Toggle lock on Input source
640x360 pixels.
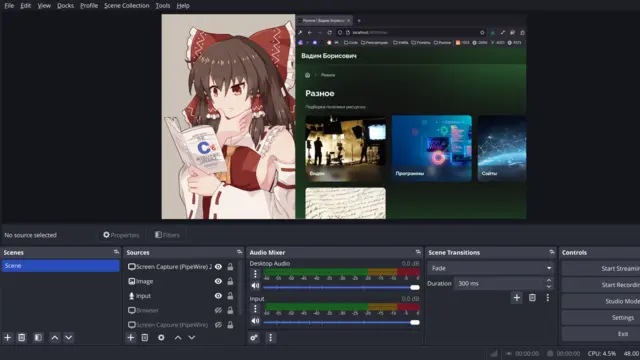tap(230, 296)
